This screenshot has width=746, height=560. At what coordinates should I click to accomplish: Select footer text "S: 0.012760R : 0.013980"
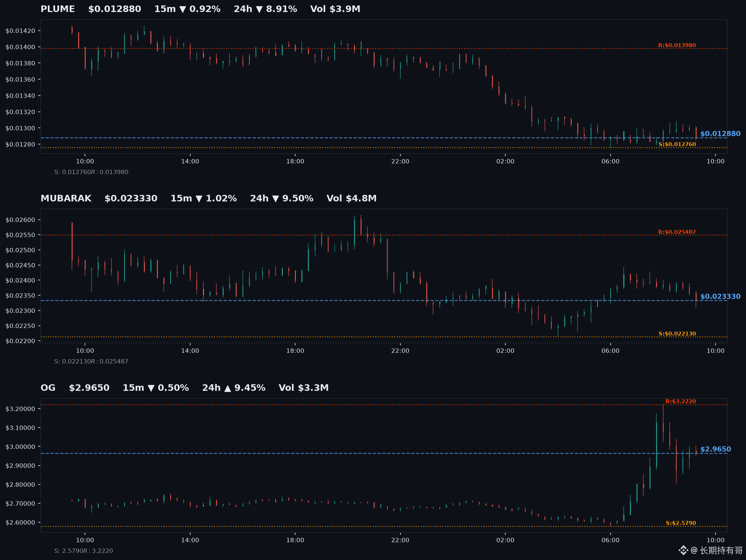point(91,172)
